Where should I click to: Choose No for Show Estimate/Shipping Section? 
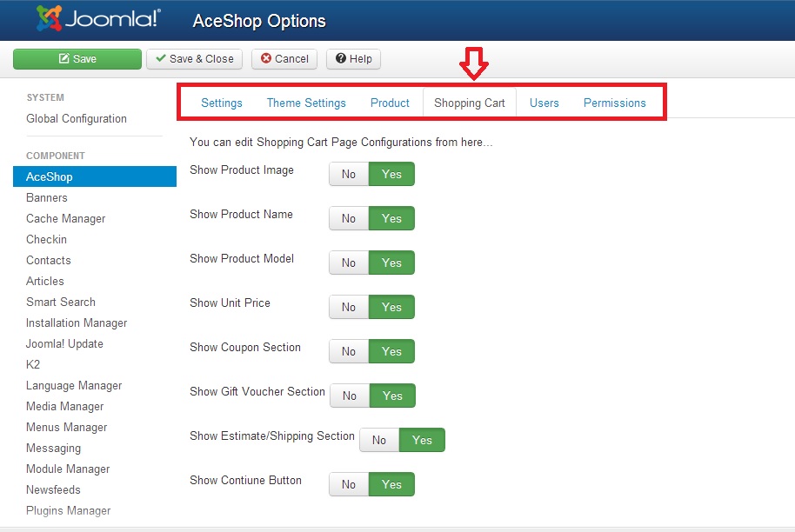click(379, 441)
